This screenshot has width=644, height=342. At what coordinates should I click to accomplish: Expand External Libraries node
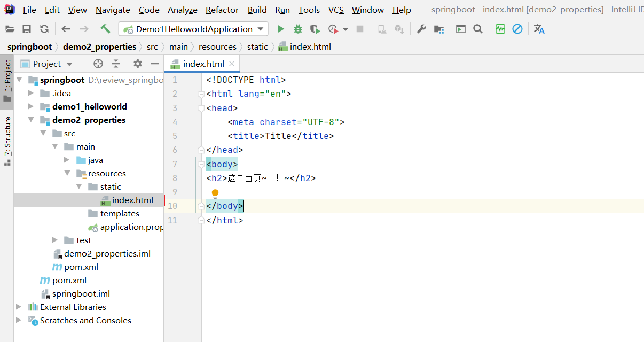19,307
